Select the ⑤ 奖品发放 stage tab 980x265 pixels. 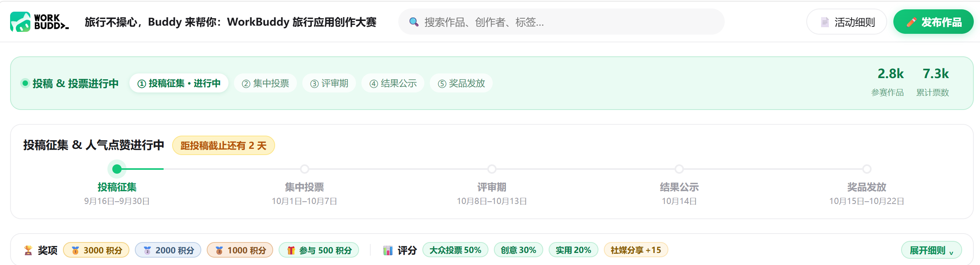click(x=461, y=83)
